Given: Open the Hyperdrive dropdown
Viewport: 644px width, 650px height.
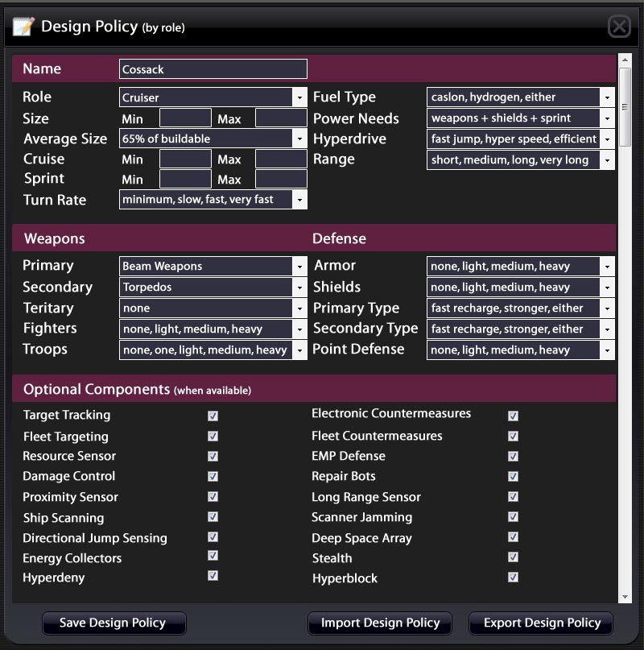Looking at the screenshot, I should pyautogui.click(x=521, y=139).
